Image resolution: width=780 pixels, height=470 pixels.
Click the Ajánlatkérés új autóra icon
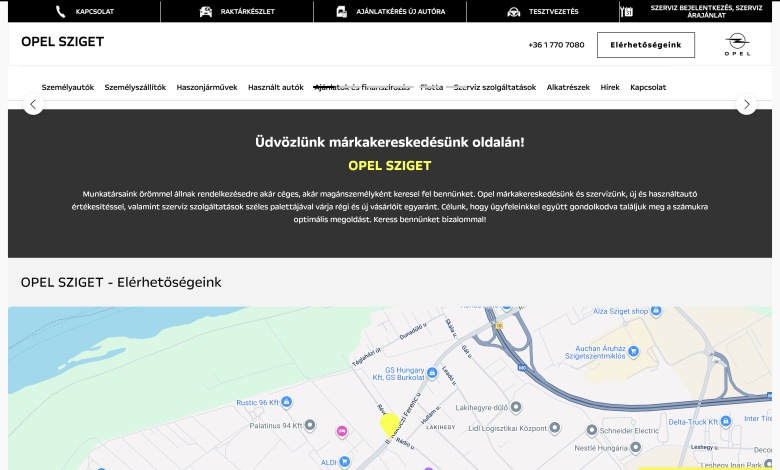click(342, 12)
